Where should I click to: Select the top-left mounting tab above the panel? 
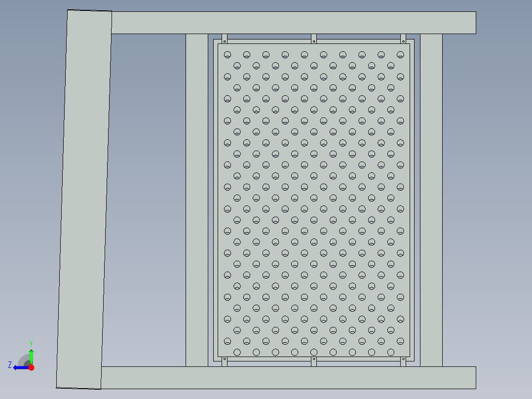click(x=224, y=39)
